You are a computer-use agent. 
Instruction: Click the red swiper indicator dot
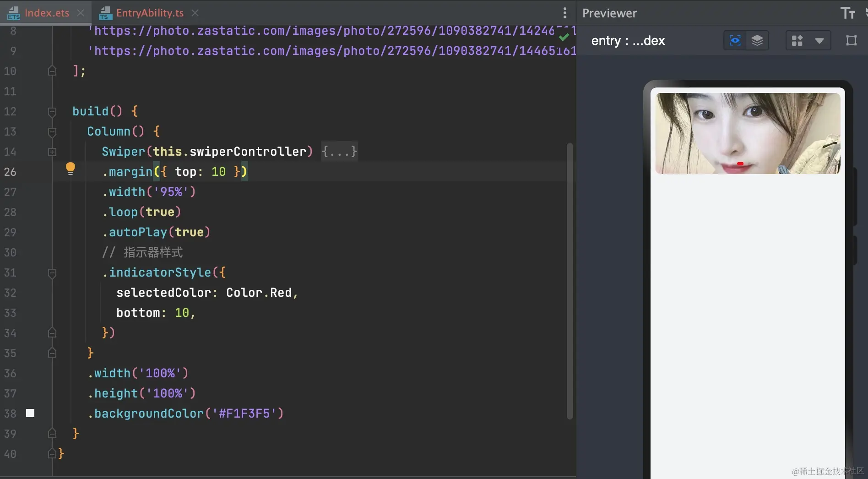740,163
